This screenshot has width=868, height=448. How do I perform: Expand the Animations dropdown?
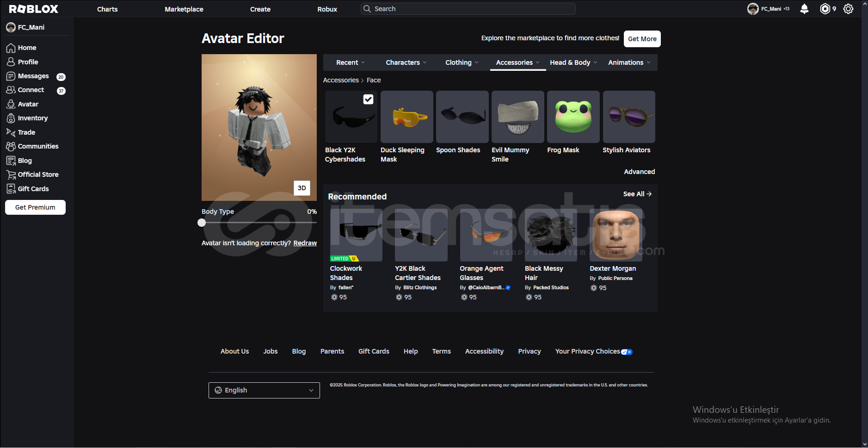(629, 62)
